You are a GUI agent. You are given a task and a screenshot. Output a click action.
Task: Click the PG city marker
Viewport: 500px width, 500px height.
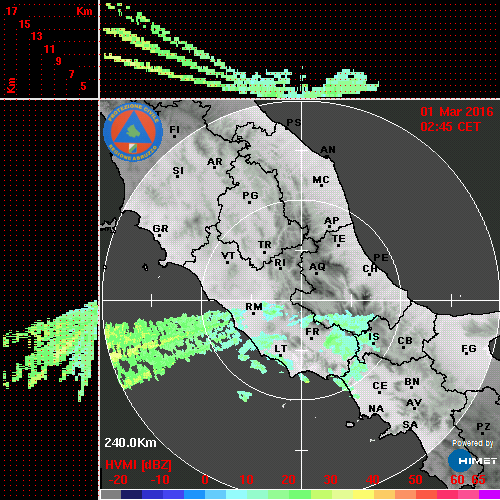tap(250, 196)
